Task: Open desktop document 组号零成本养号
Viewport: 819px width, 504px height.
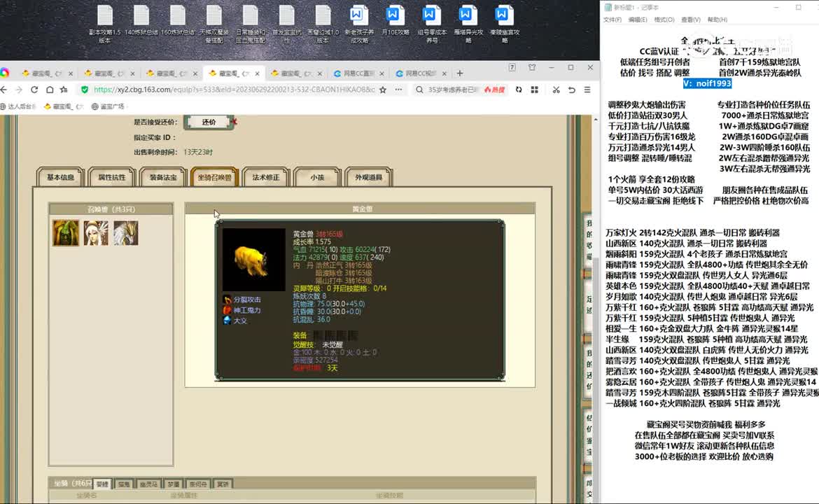Action: (432, 24)
